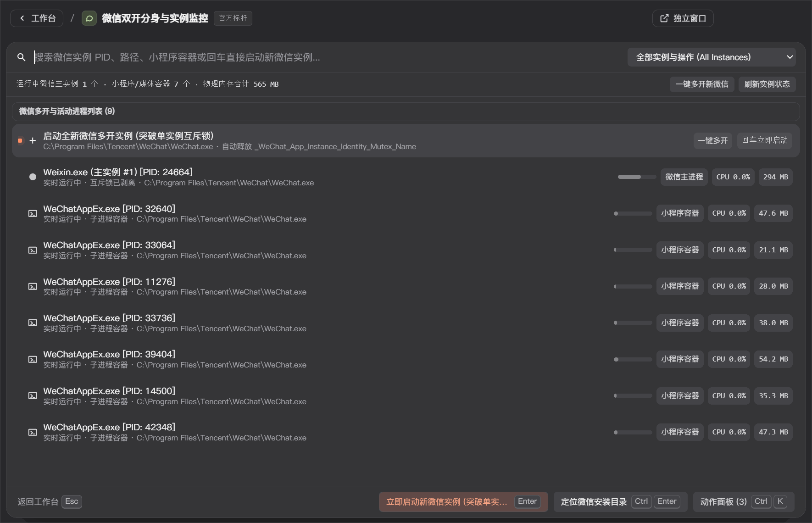Image resolution: width=812 pixels, height=523 pixels.
Task: Click terminal icon for WeChatAppEx PID 39404
Action: click(33, 359)
